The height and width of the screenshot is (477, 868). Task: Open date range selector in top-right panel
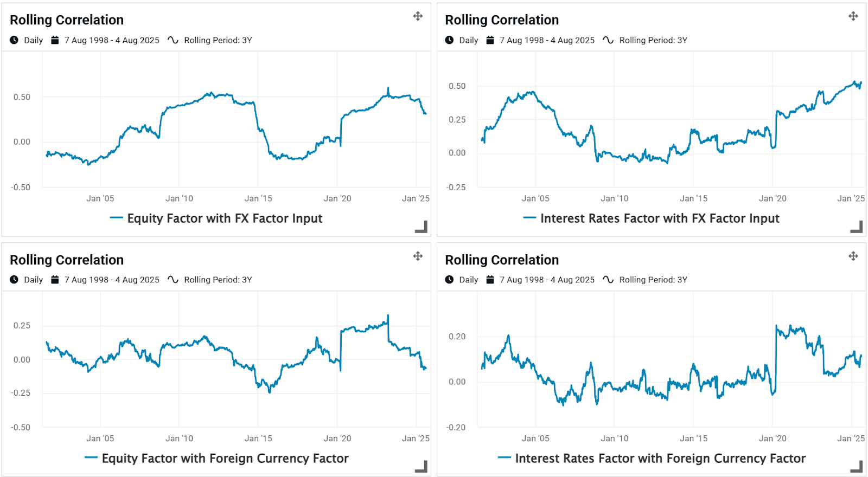click(x=547, y=40)
